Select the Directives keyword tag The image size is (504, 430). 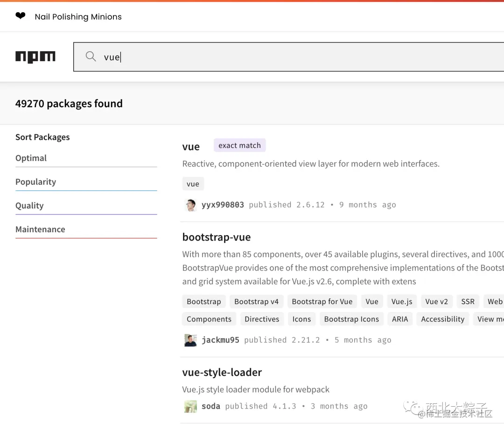262,319
